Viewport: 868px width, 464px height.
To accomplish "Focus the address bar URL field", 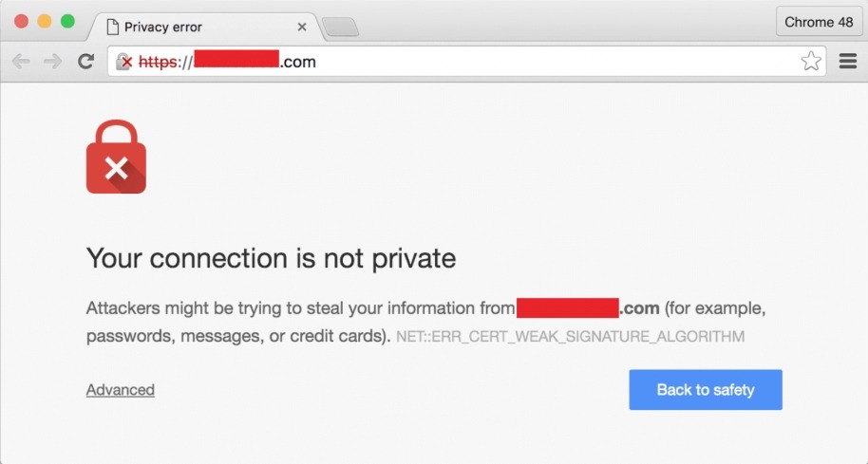I will click(x=466, y=62).
